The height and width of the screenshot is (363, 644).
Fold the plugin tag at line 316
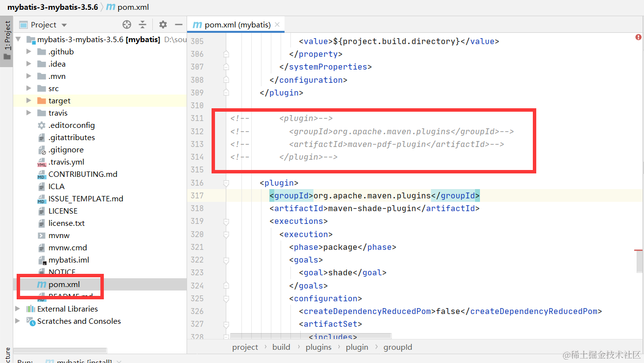coord(226,183)
